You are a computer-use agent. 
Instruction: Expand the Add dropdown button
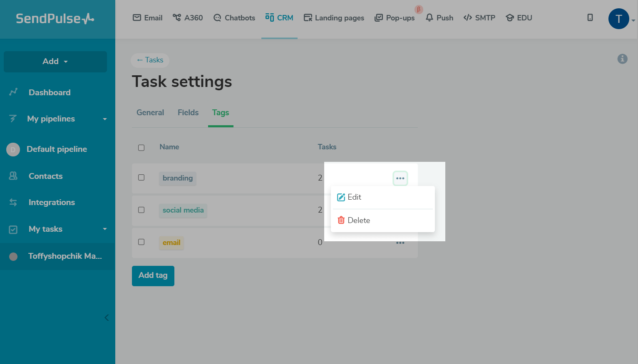55,62
